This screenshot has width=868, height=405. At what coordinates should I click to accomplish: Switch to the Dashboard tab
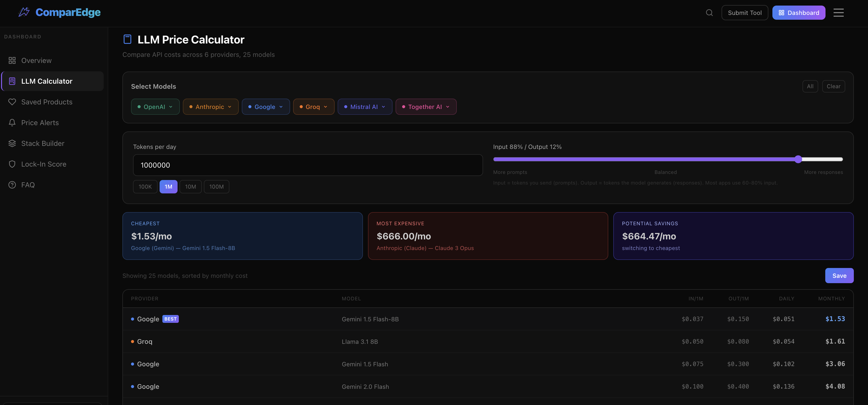click(799, 12)
